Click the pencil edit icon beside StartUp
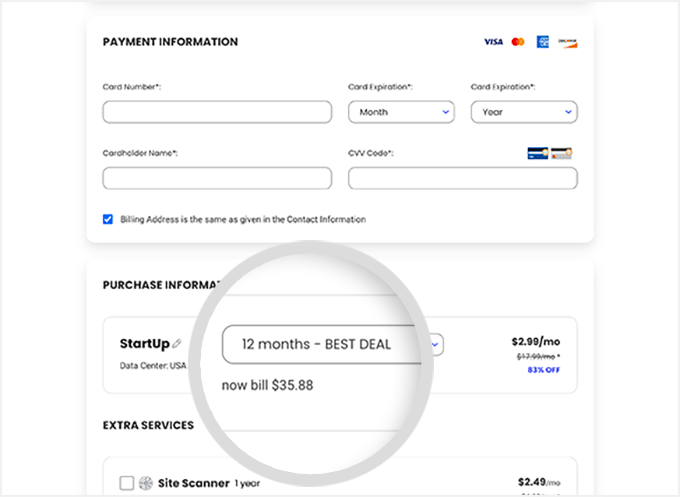 click(x=177, y=344)
